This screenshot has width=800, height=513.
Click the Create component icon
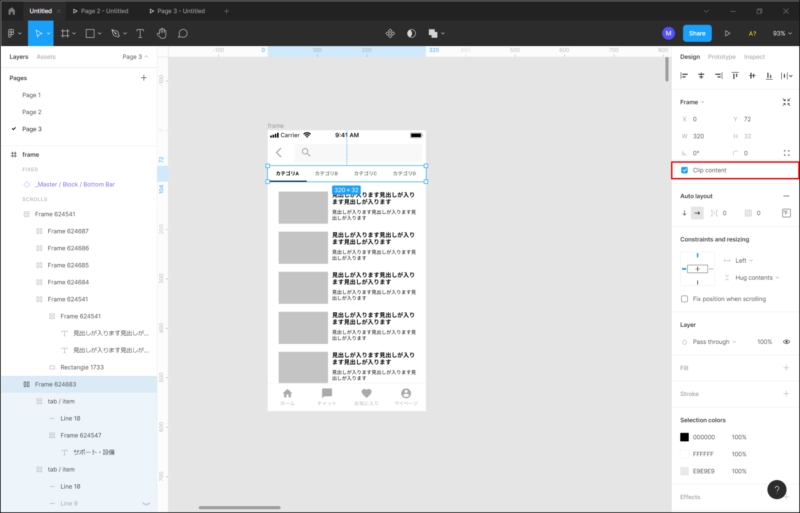tap(390, 33)
